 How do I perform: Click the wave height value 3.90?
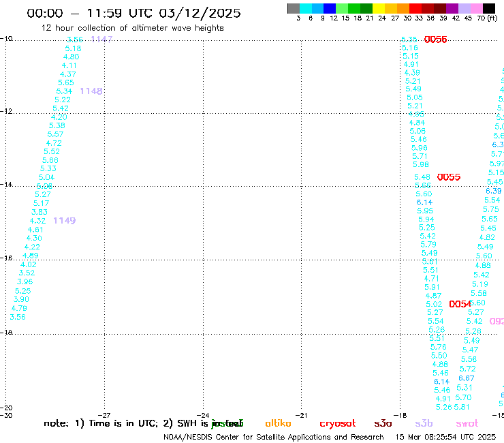(x=21, y=299)
